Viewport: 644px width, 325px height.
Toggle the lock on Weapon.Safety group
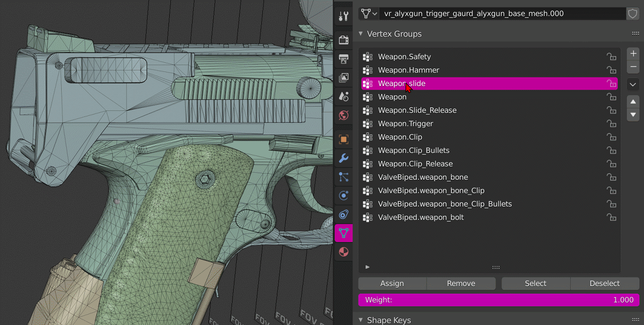[x=611, y=57]
